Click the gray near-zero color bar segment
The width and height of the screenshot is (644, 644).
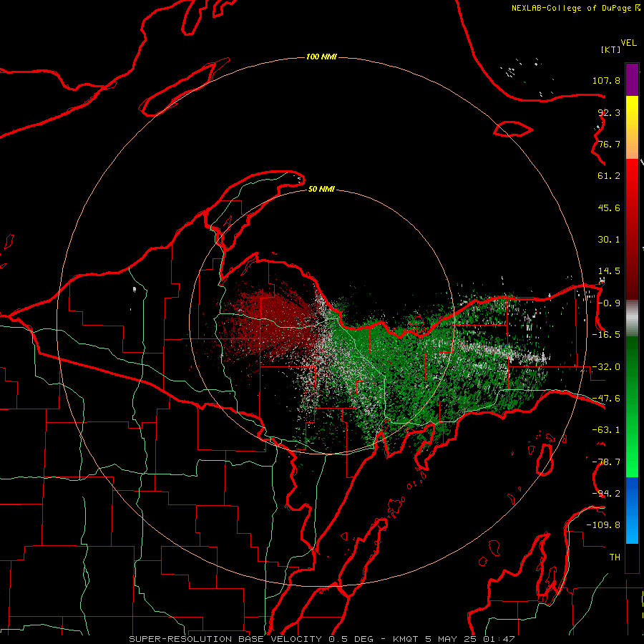pos(632,318)
